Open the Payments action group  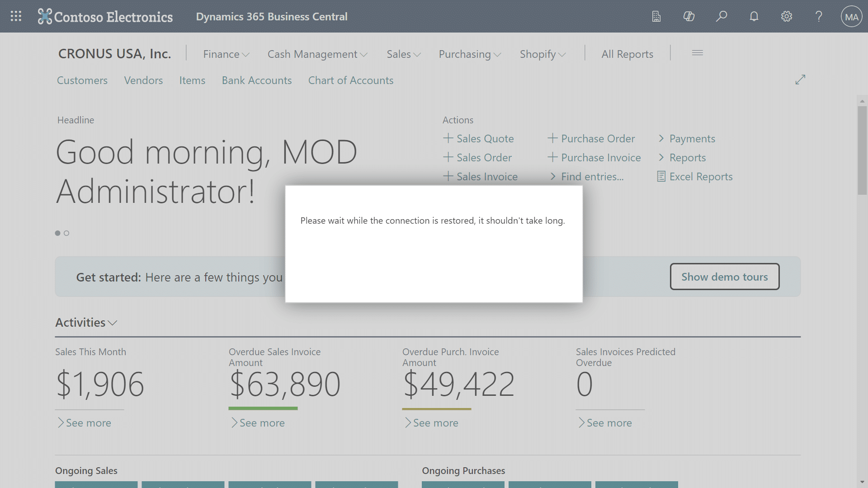[x=692, y=139]
